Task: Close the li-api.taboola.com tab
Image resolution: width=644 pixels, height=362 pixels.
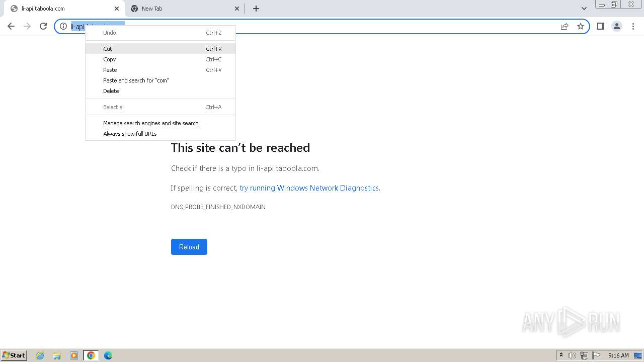Action: coord(117,9)
